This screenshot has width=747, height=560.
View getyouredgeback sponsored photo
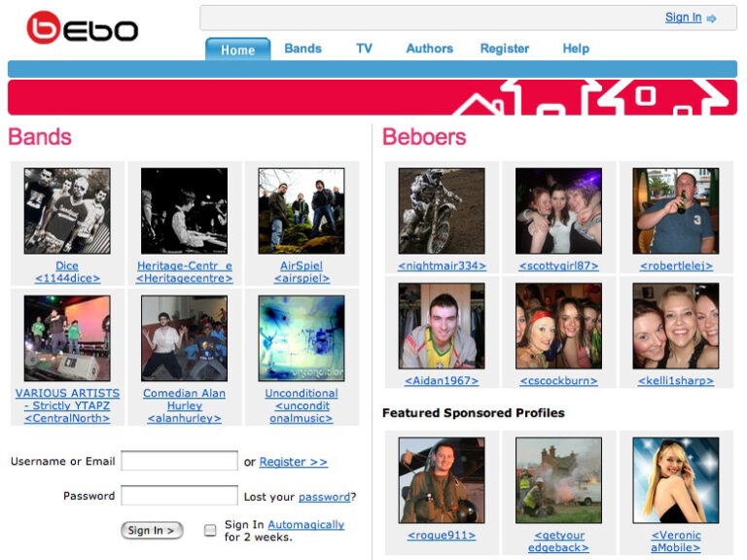click(558, 480)
